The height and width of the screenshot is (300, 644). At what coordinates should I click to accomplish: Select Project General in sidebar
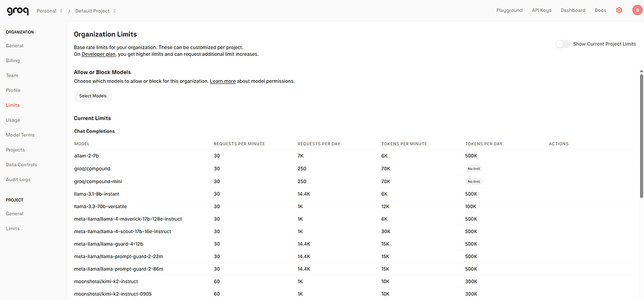[x=14, y=213]
